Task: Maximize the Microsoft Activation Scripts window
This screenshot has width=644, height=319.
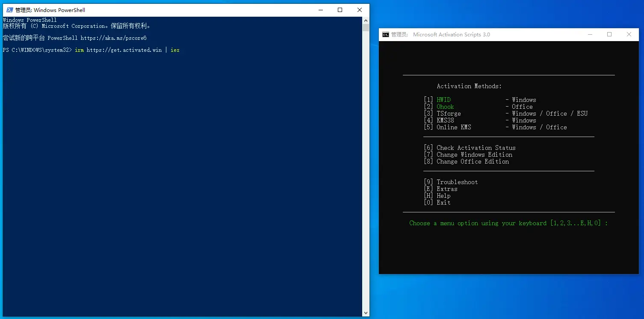Action: coord(609,35)
